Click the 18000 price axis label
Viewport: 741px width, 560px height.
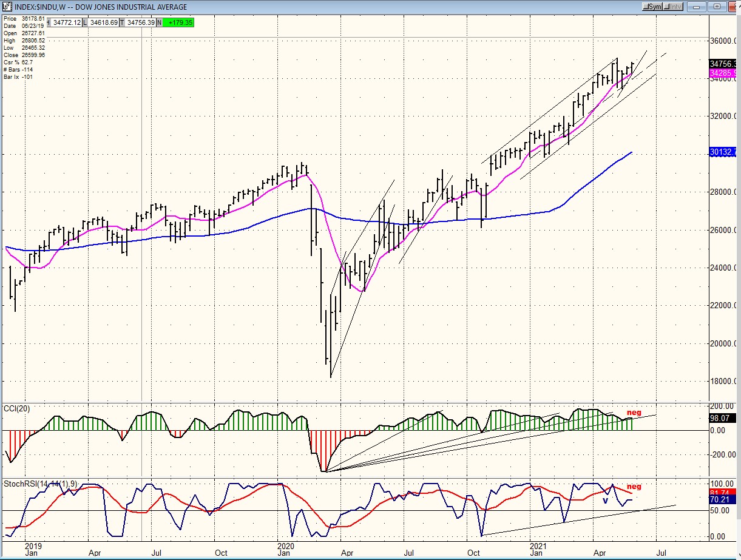(723, 382)
